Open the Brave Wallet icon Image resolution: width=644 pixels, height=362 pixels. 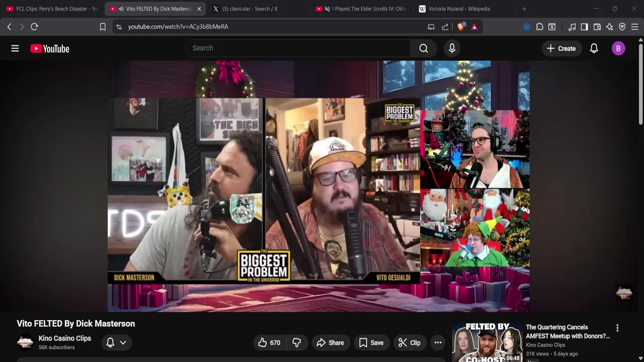(597, 27)
